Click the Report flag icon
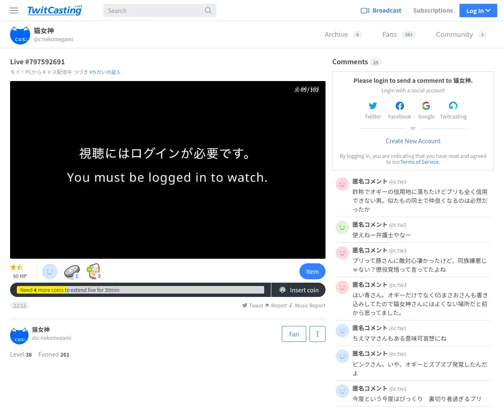Image resolution: width=504 pixels, height=420 pixels. (x=267, y=305)
